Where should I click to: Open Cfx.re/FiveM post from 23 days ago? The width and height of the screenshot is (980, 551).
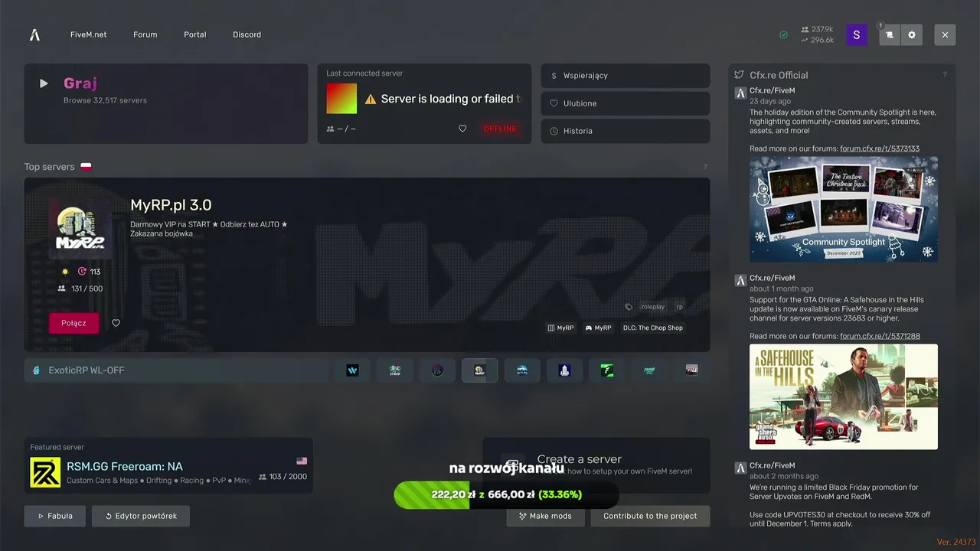pyautogui.click(x=773, y=90)
